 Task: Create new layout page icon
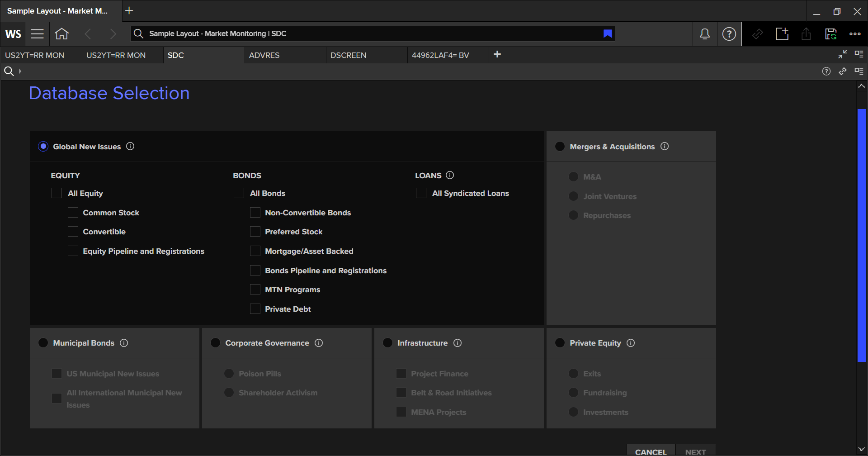[782, 34]
